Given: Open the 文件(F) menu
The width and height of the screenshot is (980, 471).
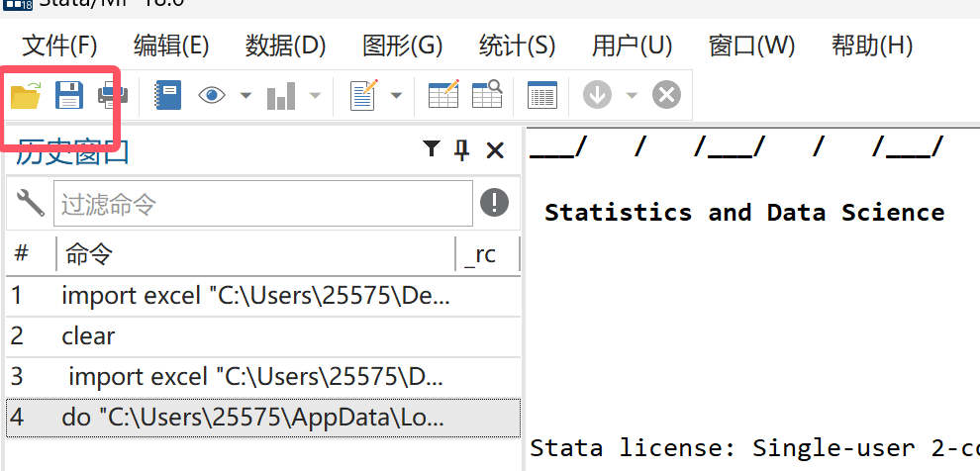Looking at the screenshot, I should point(59,46).
